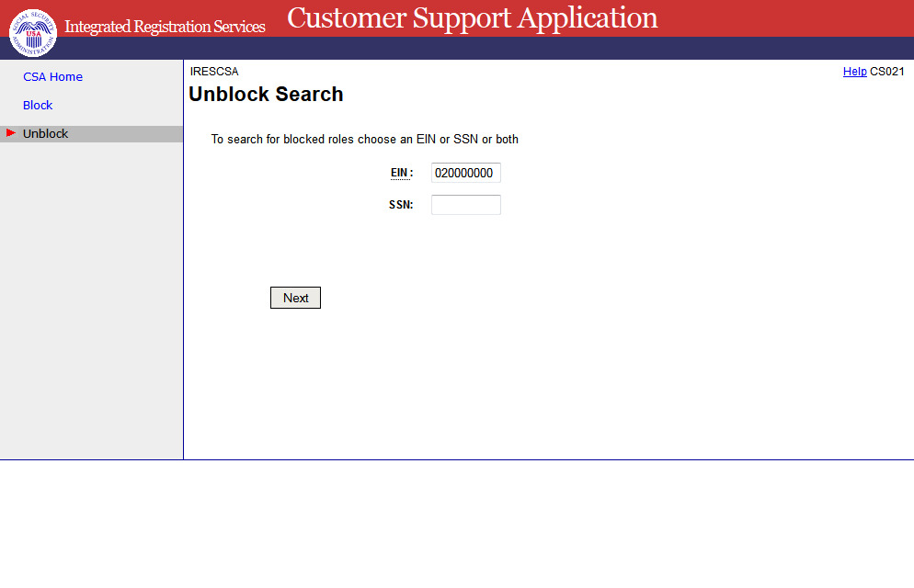Open the CSA Home page link

(x=52, y=77)
